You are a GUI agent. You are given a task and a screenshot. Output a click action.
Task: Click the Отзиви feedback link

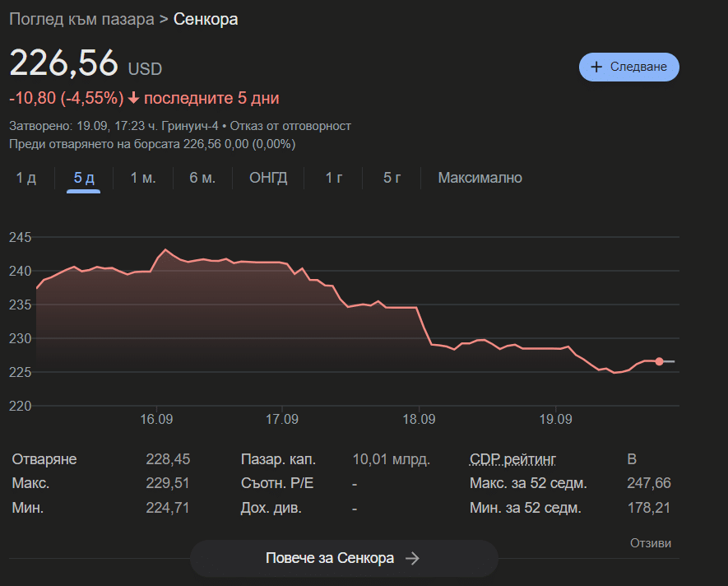[x=651, y=542]
